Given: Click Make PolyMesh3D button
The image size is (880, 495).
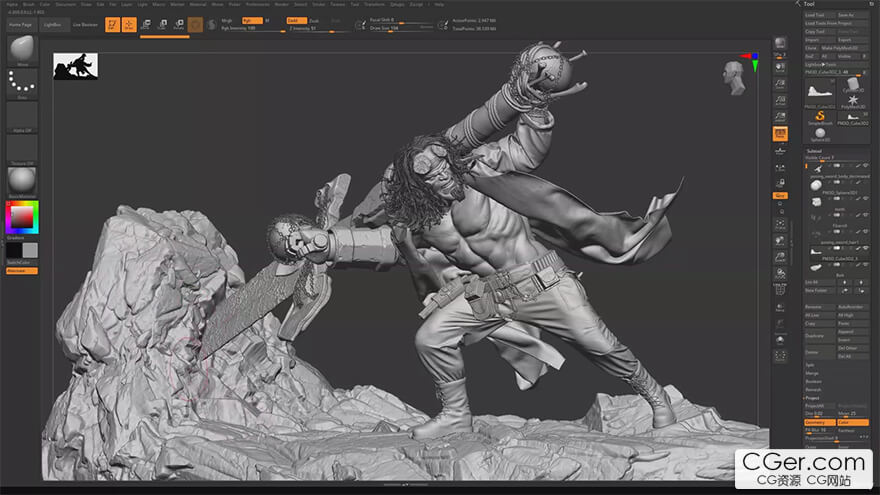Looking at the screenshot, I should point(844,48).
